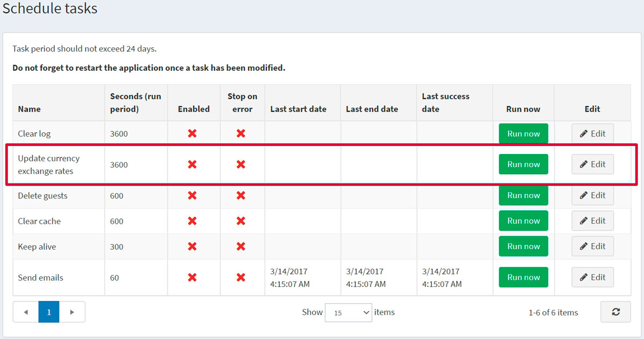Click Enabled red X for Keep alive
The height and width of the screenshot is (339, 644).
[x=192, y=247]
